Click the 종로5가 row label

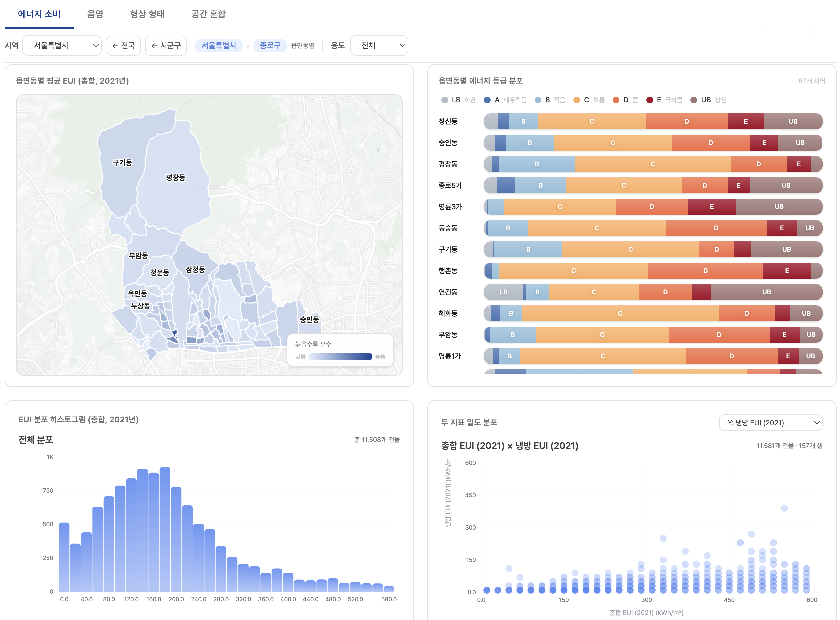[450, 185]
